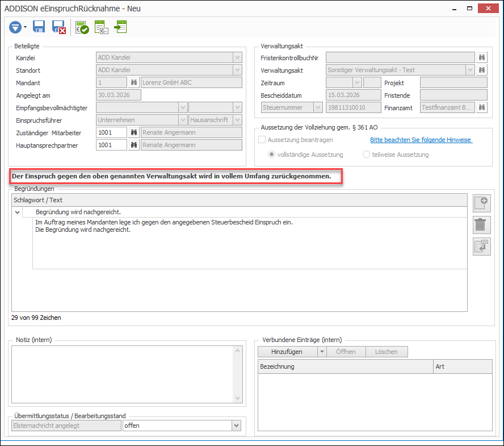Click the insert text block icon below trash
This screenshot has height=446, width=504.
point(481,247)
